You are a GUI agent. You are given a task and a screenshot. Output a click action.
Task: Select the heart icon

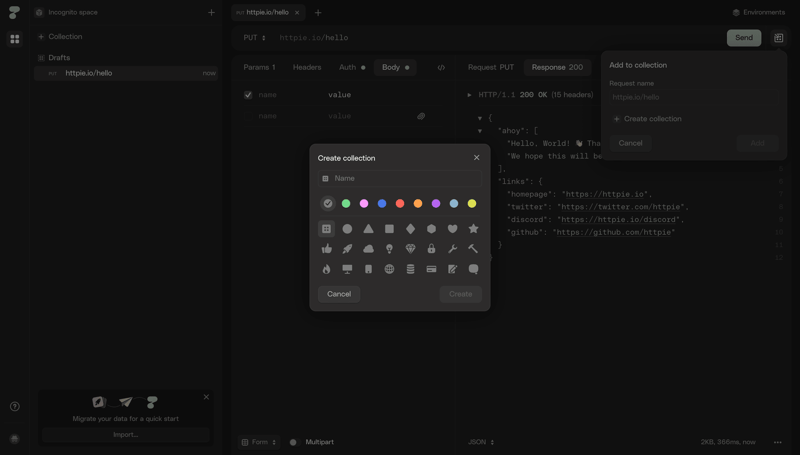[x=453, y=229]
